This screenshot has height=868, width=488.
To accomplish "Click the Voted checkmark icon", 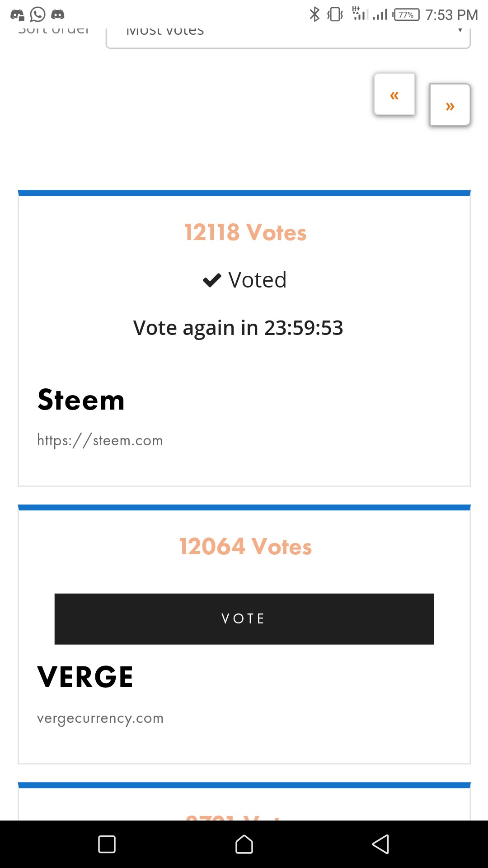I will coord(212,280).
